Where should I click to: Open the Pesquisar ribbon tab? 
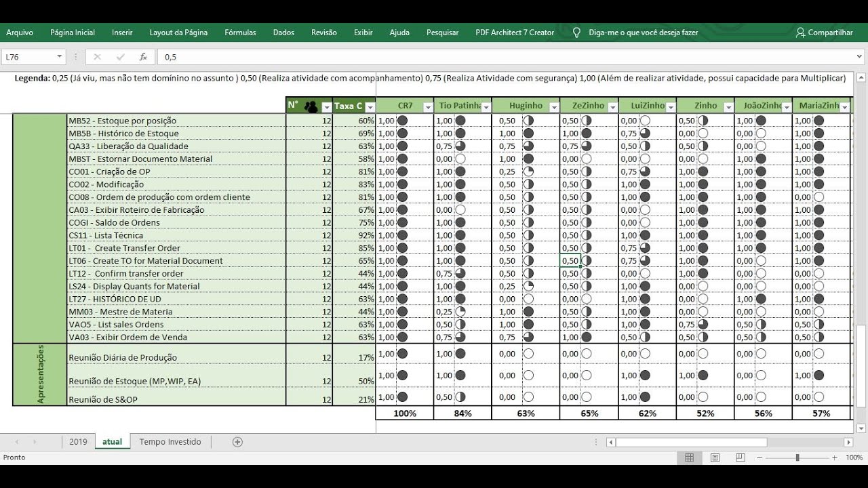point(443,33)
